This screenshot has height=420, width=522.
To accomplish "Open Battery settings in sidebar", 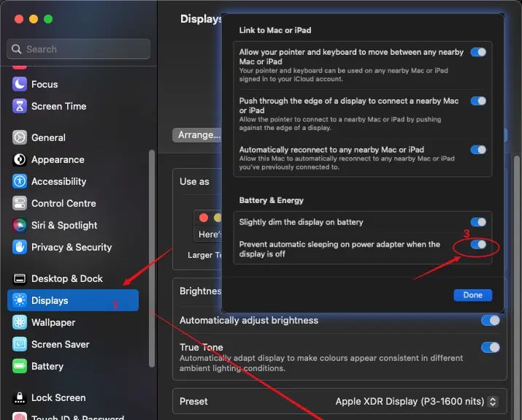I will point(73,367).
